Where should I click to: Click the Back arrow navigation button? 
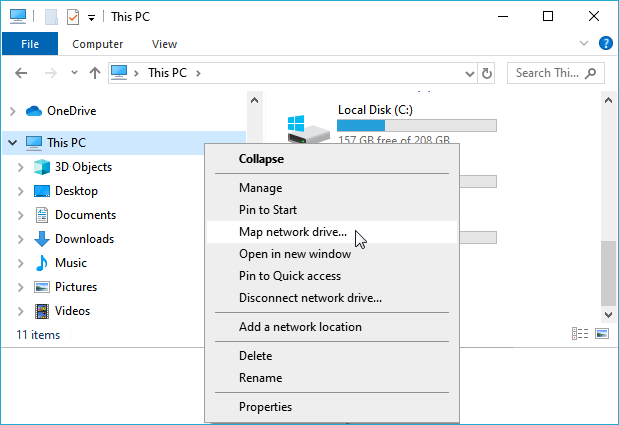pos(22,73)
